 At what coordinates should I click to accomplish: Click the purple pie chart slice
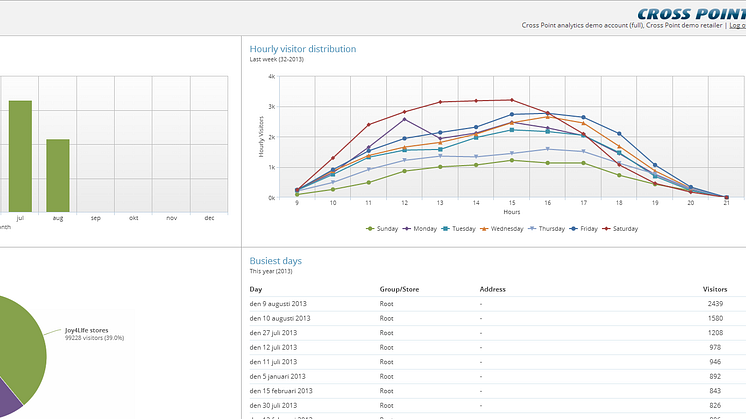pos(7,400)
